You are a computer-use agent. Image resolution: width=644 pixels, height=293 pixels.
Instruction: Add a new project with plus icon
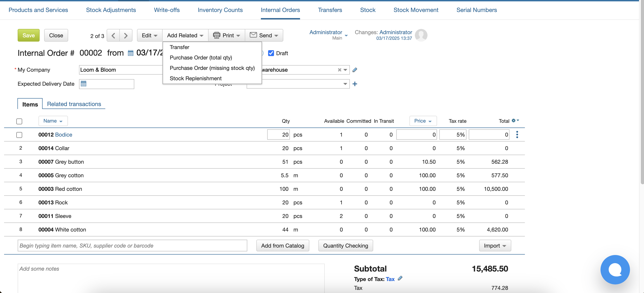[x=355, y=84]
